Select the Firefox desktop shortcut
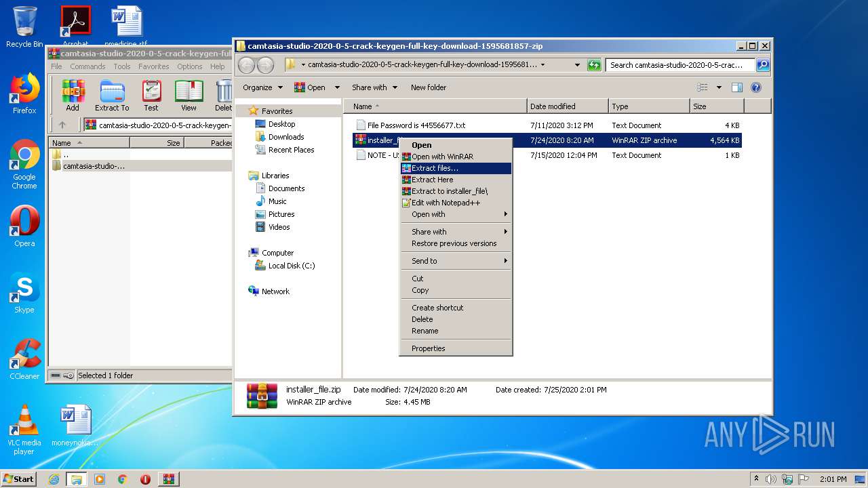The width and height of the screenshot is (868, 488). tap(24, 94)
